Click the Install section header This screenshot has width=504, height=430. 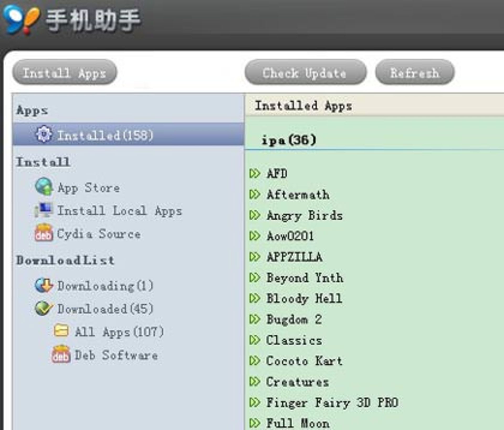click(x=43, y=162)
